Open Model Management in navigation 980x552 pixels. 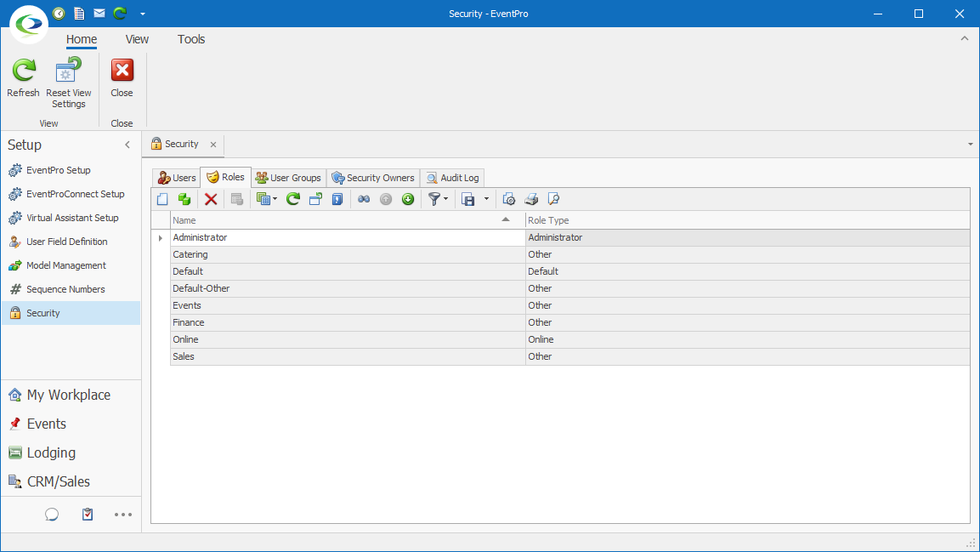(71, 265)
